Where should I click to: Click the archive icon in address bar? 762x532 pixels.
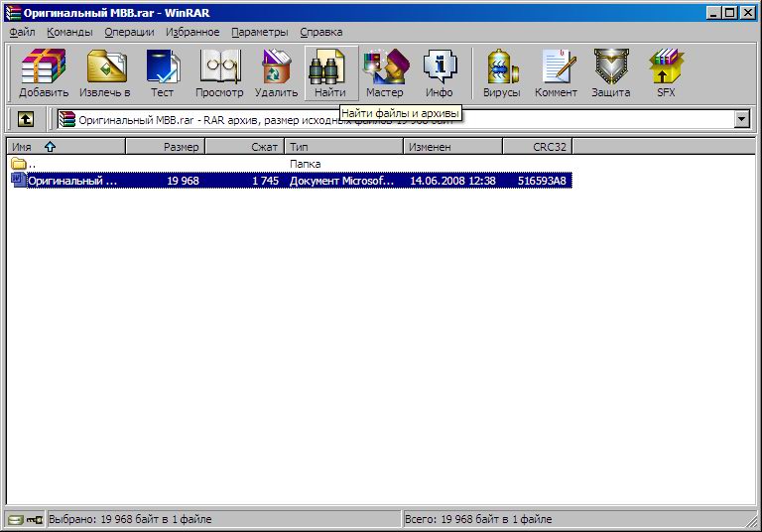pos(67,119)
